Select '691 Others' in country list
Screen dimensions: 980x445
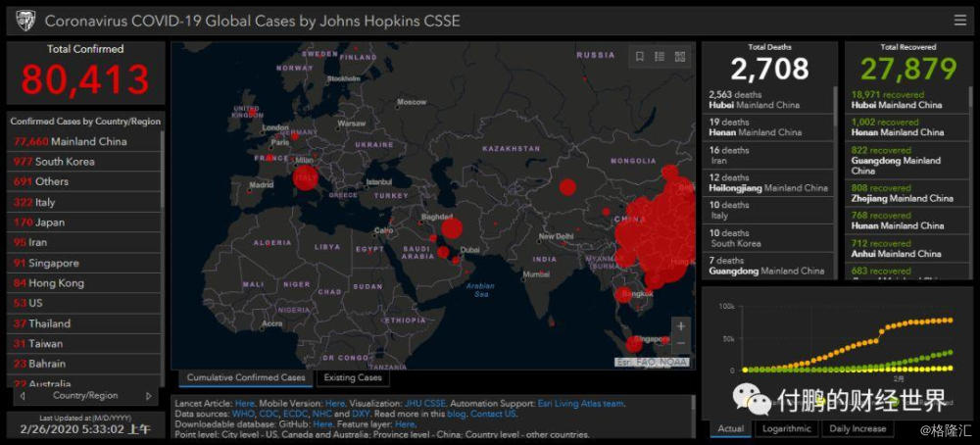[x=84, y=181]
